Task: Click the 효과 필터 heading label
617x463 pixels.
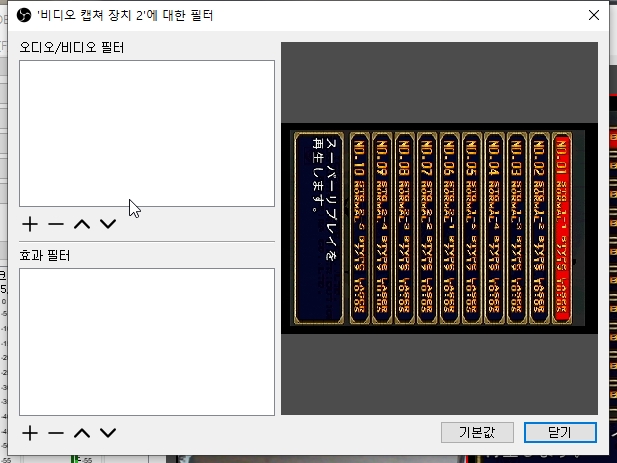Action: pyautogui.click(x=45, y=256)
